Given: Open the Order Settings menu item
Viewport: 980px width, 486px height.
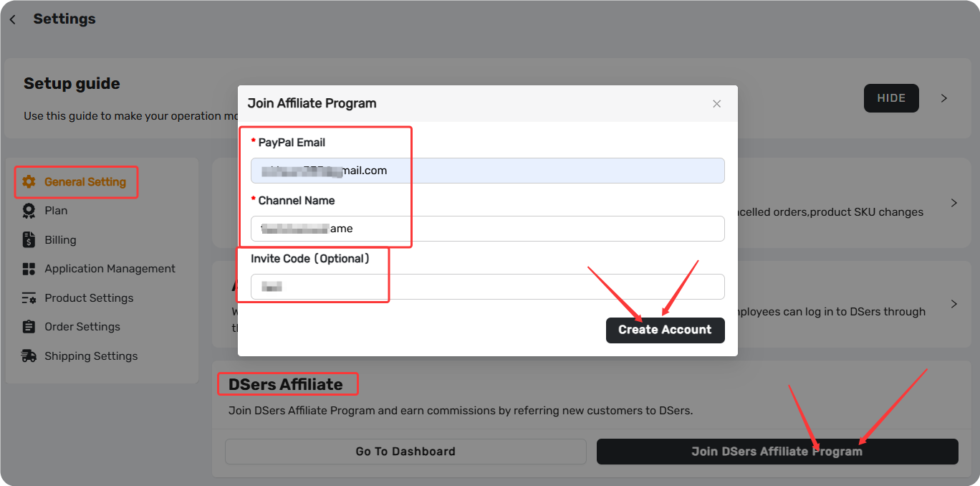Looking at the screenshot, I should click(x=82, y=327).
